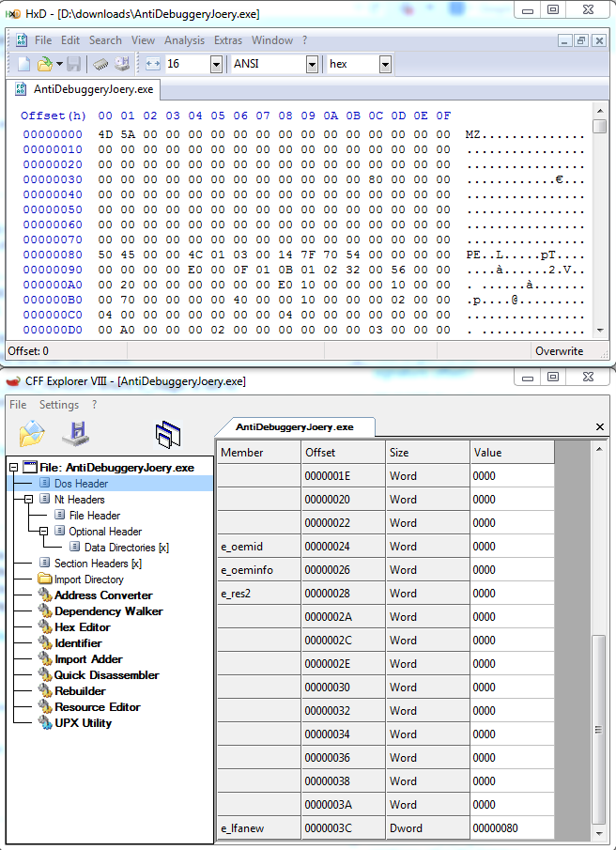Click CFF Explorer windows cascade icon

pos(168,435)
